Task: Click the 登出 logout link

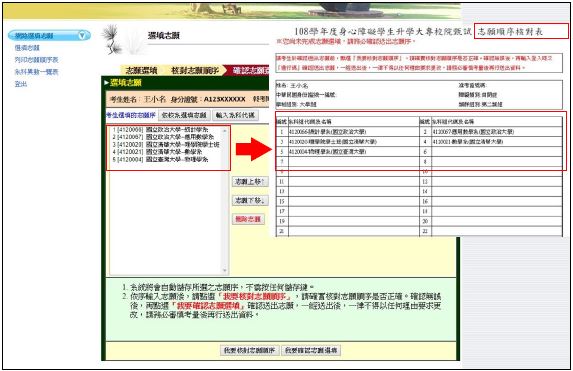Action: pyautogui.click(x=21, y=84)
